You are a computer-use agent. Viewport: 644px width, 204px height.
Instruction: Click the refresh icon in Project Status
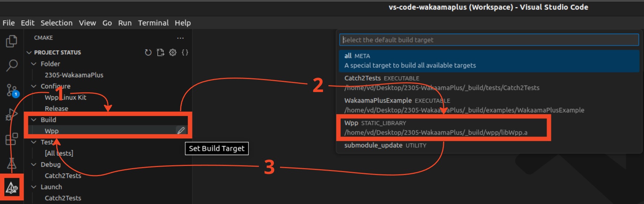click(x=148, y=53)
